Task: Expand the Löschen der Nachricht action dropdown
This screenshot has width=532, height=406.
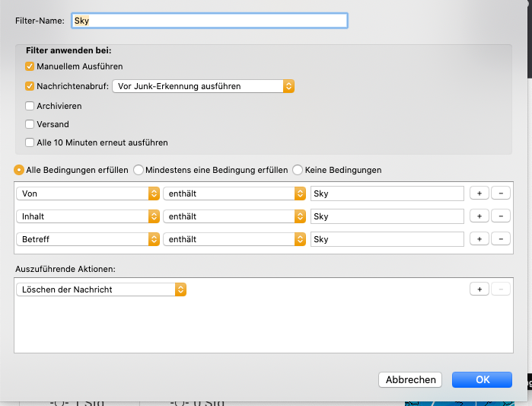Action: [x=100, y=289]
